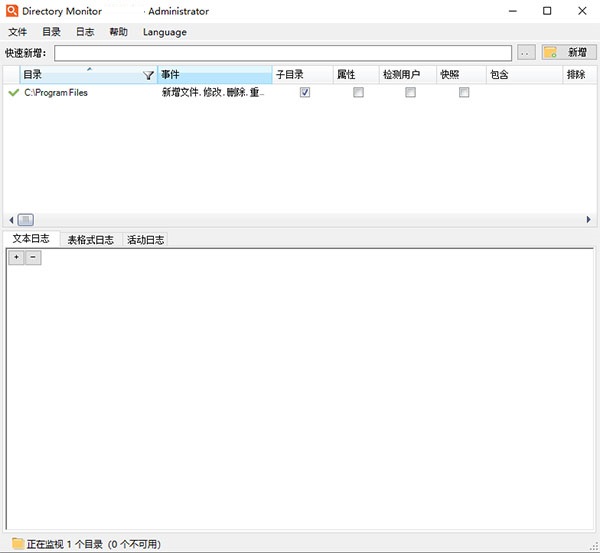Viewport: 600px width, 553px height.
Task: Open the 文件 menu
Action: click(18, 32)
